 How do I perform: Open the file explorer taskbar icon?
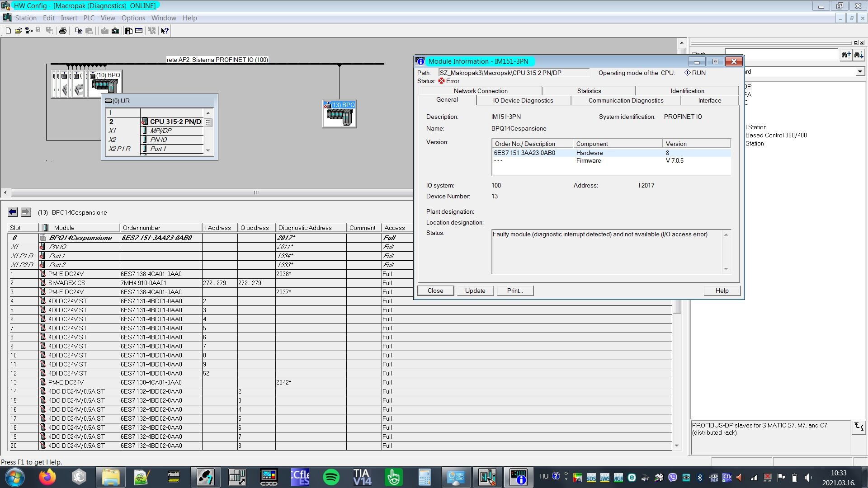[110, 477]
